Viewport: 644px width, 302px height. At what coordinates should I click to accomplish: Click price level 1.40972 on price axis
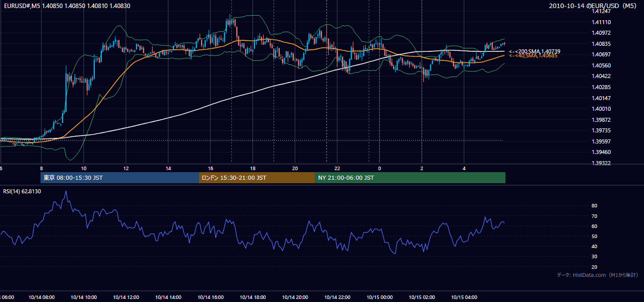pos(602,33)
